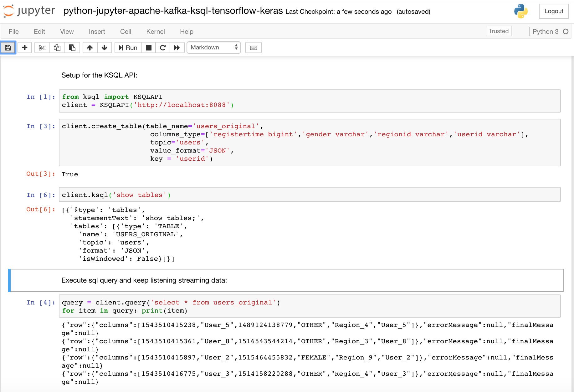Save and checkpoint the notebook
The width and height of the screenshot is (574, 392).
click(8, 48)
